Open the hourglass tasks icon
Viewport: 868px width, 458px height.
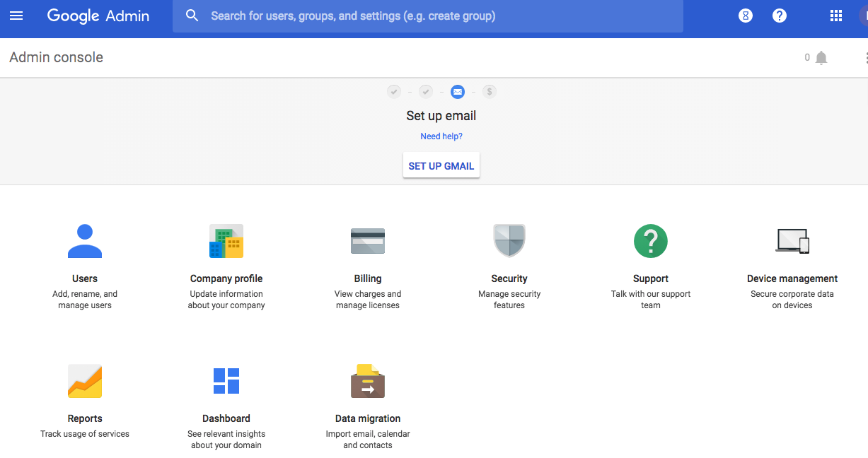pos(746,16)
